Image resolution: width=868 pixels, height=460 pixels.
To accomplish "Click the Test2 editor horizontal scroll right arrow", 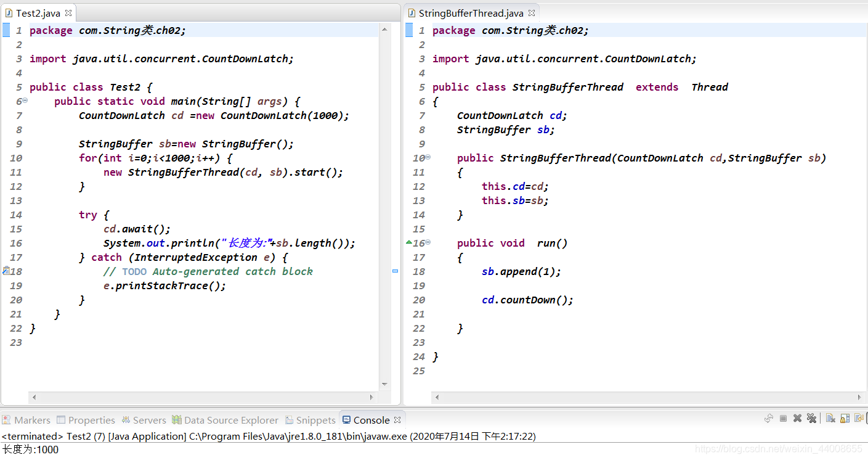I will coord(371,397).
